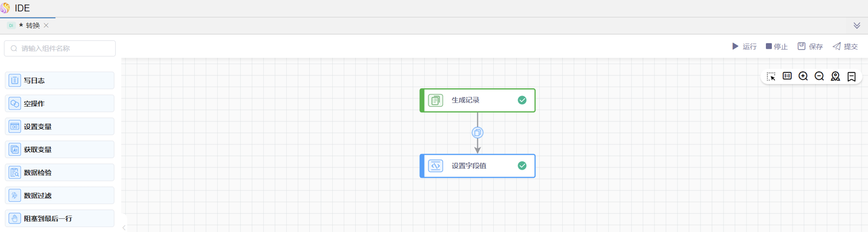The width and height of the screenshot is (868, 232).
Task: Collapse the left component panel
Action: 124,228
